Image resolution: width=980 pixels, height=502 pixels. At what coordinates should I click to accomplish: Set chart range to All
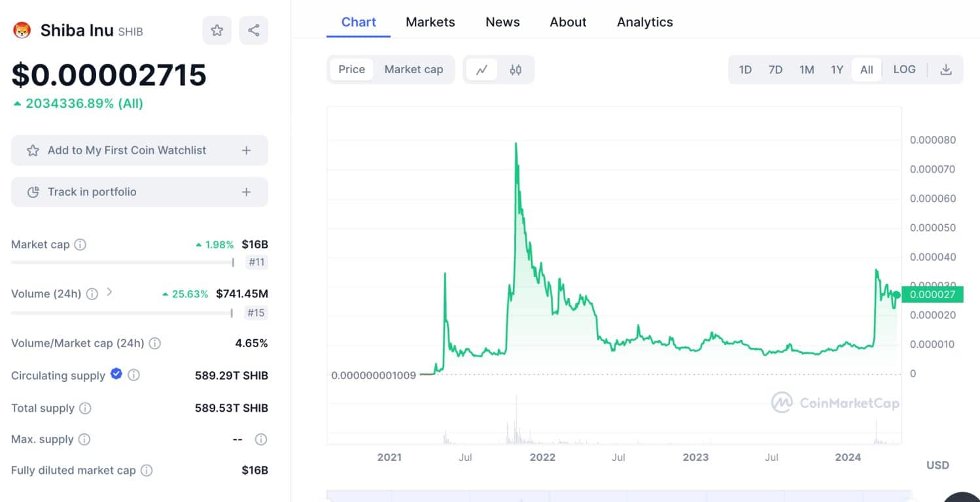pos(867,69)
